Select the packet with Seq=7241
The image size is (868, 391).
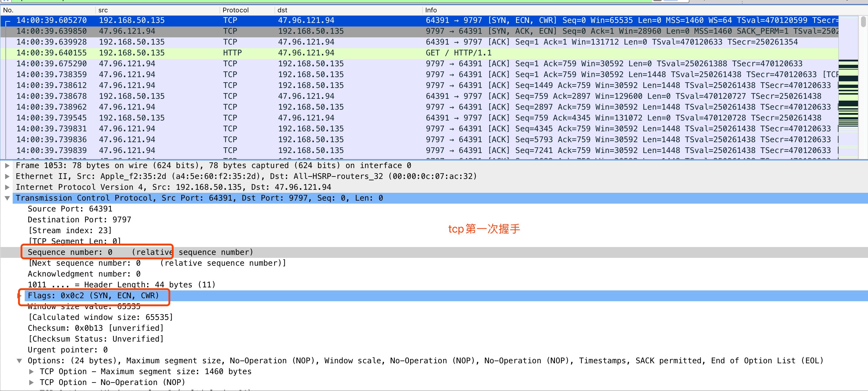pos(419,150)
